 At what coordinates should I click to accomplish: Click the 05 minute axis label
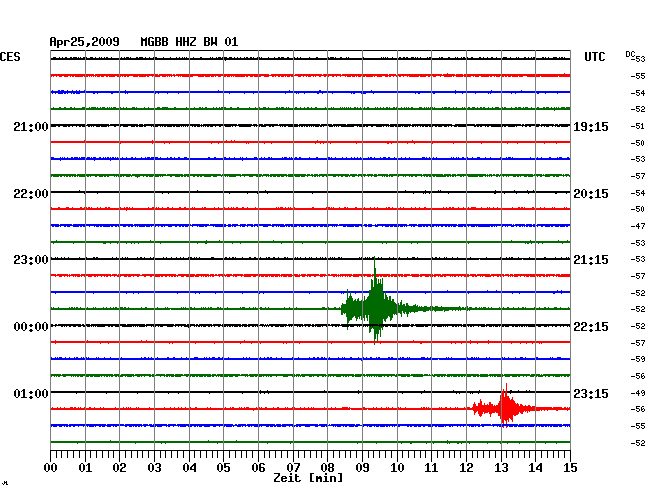click(x=223, y=467)
